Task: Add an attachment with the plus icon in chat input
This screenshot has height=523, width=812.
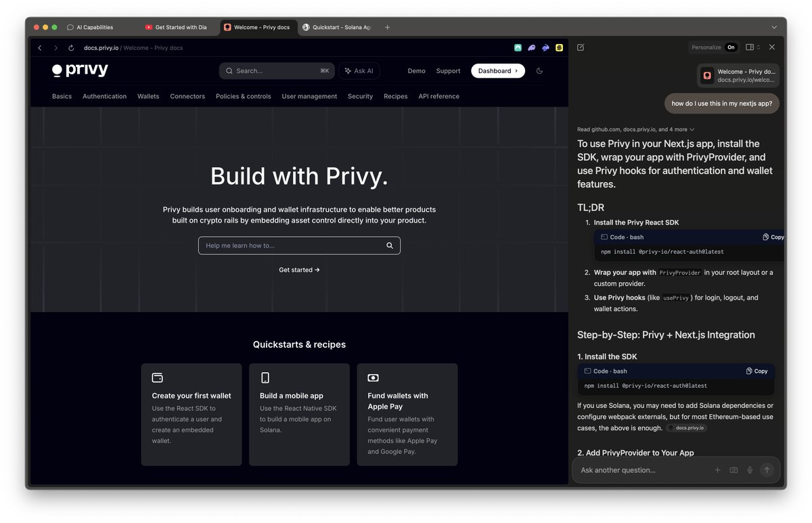Action: (718, 470)
